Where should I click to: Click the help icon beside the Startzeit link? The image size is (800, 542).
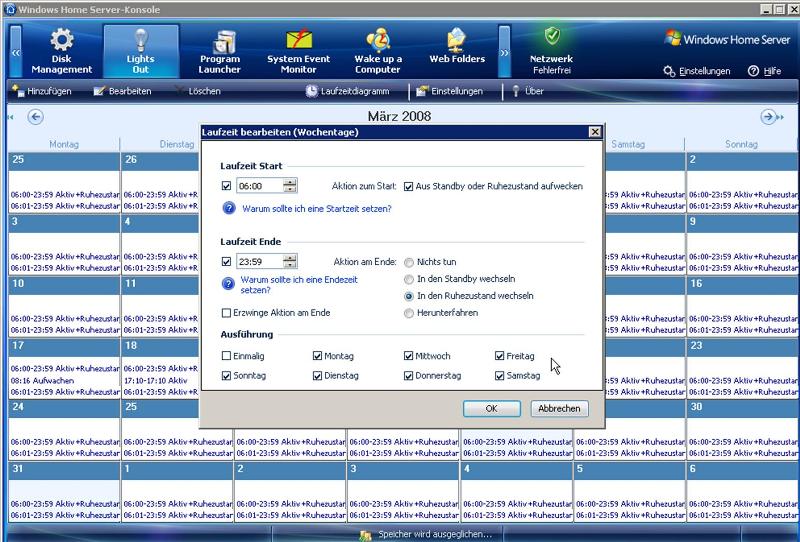point(229,208)
